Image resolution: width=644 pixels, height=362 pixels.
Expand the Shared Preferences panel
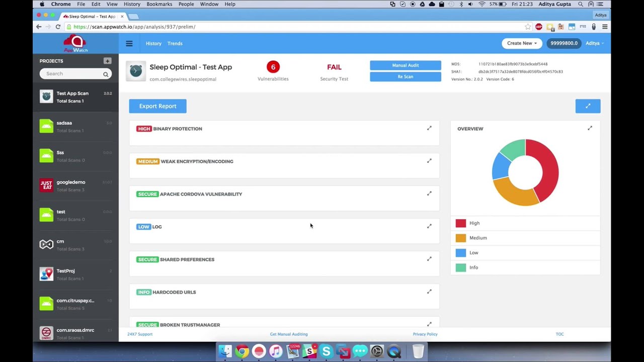pyautogui.click(x=429, y=259)
